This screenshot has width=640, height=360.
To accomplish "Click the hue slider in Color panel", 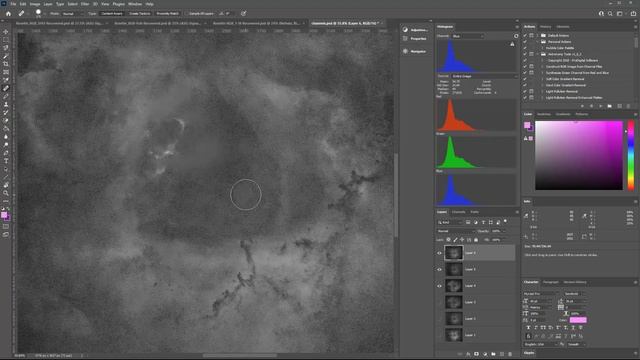I will 631,155.
